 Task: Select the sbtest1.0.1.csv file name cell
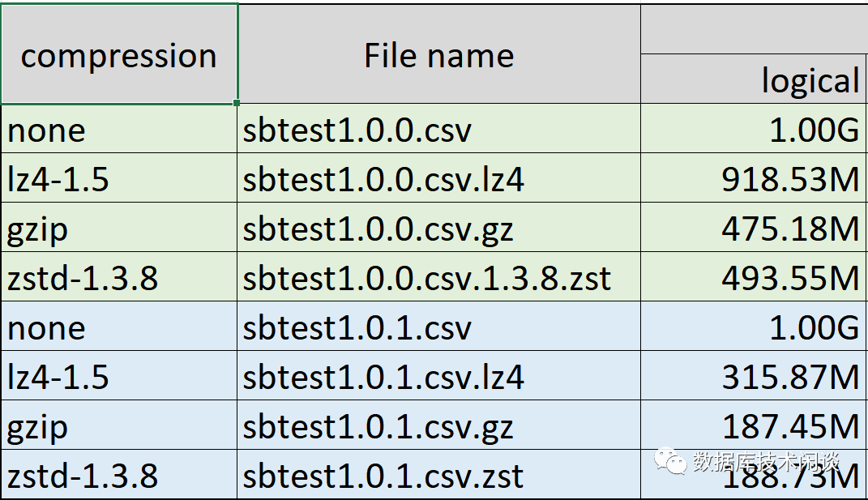(x=438, y=327)
